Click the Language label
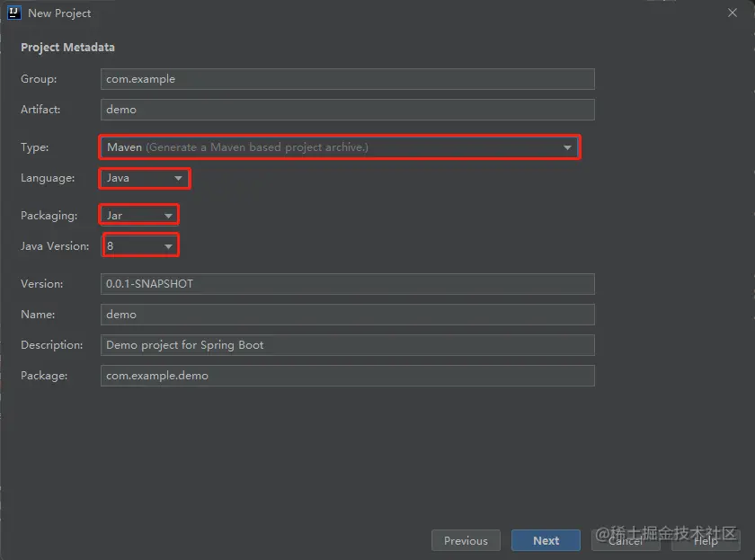Screen dimensions: 755x560 (x=48, y=178)
